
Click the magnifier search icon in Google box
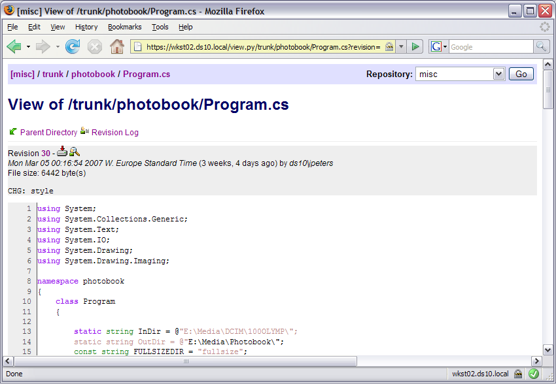(x=541, y=47)
